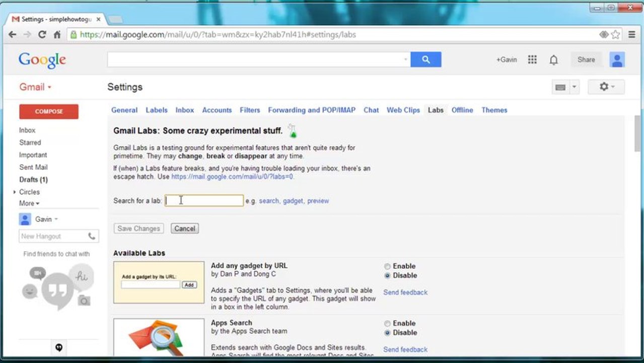Click the browser back arrow
Image resolution: width=644 pixels, height=363 pixels.
13,35
